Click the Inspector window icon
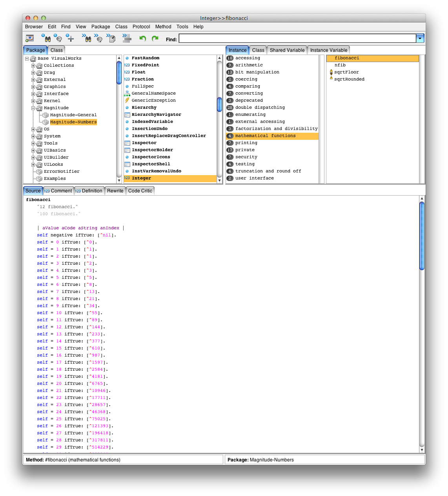The width and height of the screenshot is (448, 496). point(127,143)
